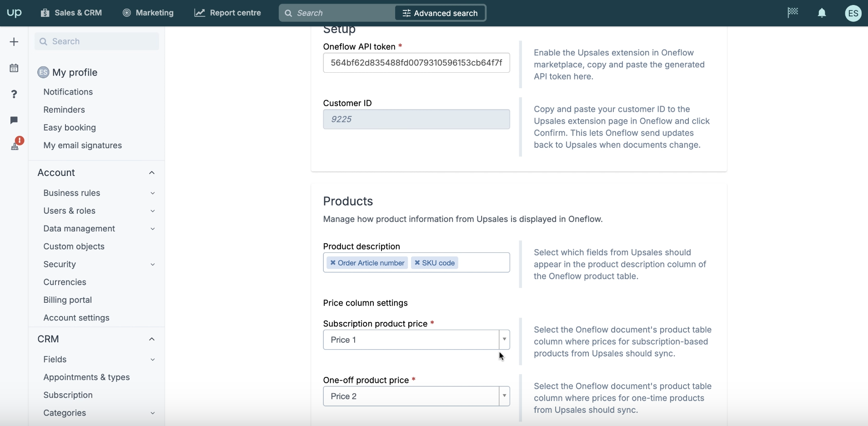Open the One-off product price dropdown

point(504,396)
